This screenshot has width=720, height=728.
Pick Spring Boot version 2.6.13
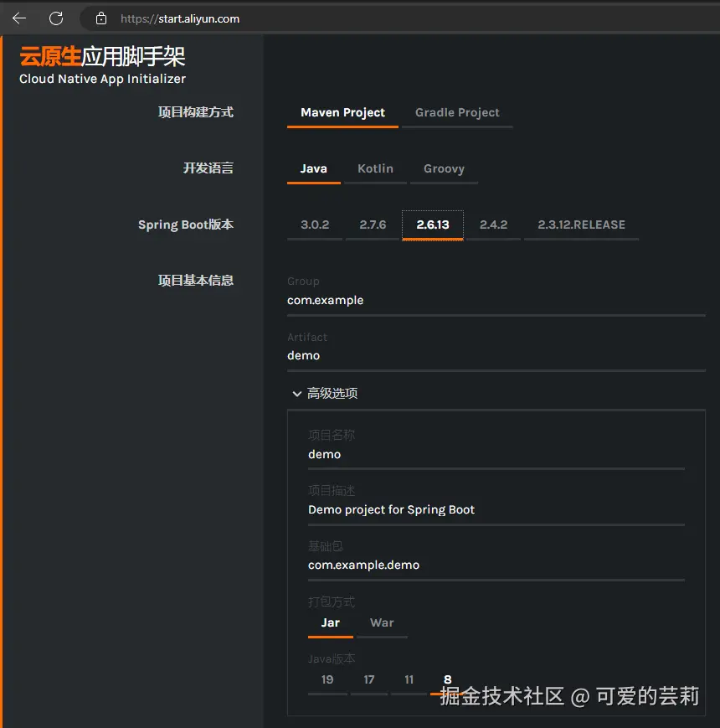[433, 225]
